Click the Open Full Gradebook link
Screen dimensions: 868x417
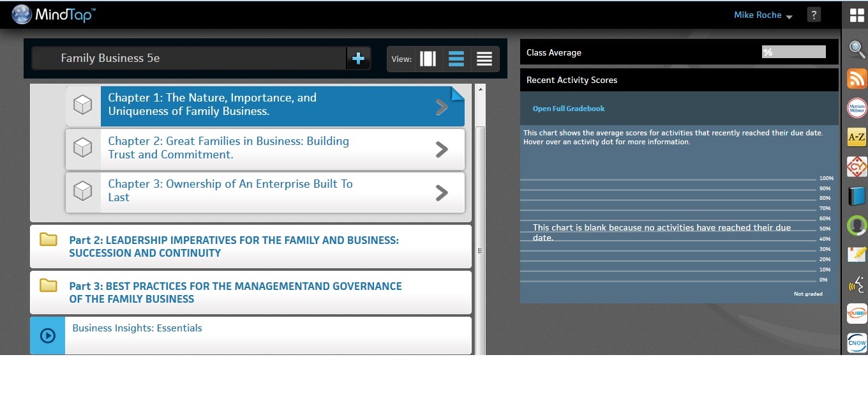click(x=569, y=109)
